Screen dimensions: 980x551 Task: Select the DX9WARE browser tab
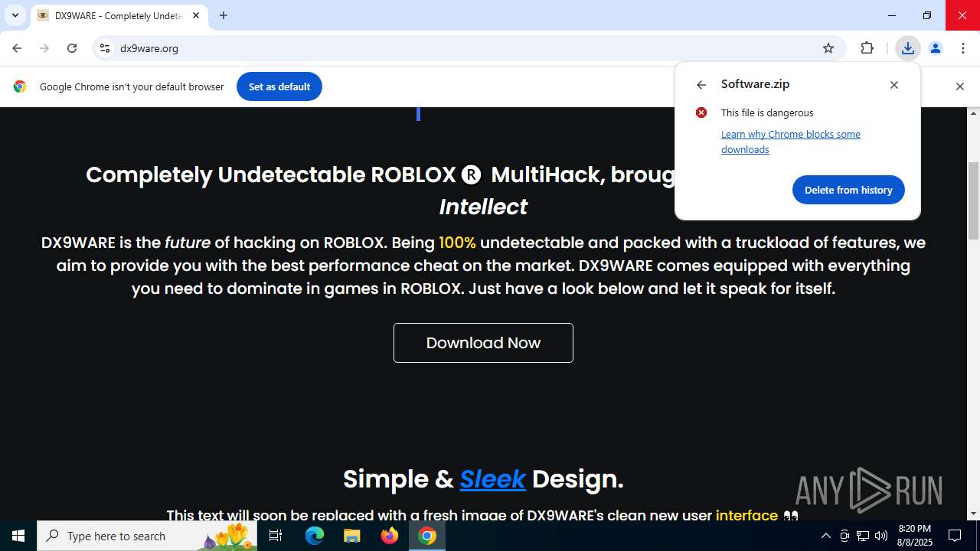(x=119, y=15)
